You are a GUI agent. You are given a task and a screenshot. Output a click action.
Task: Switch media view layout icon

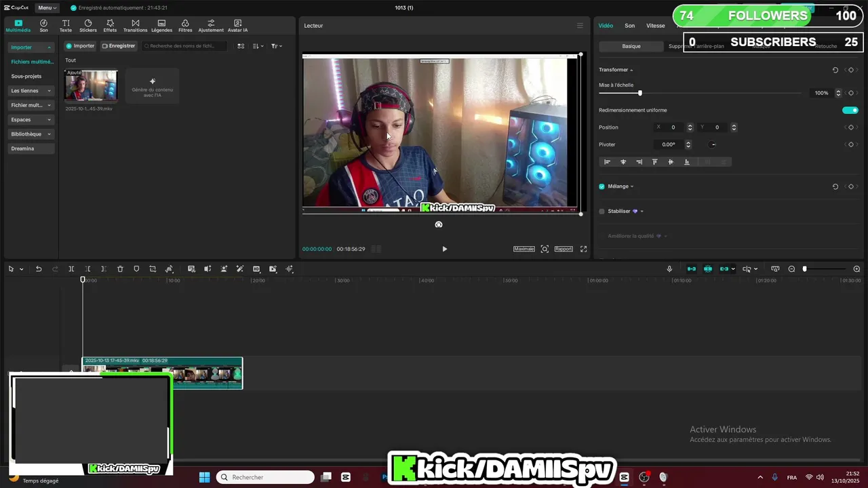tap(241, 46)
